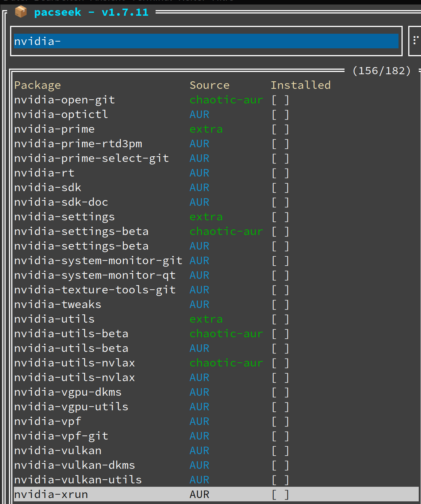Toggle the installed box for nvidia-prime

280,129
